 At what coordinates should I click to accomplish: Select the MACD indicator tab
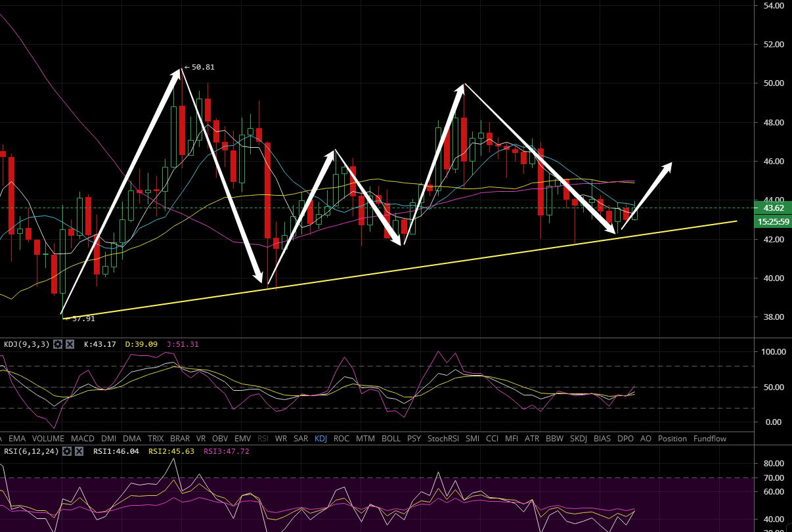tap(83, 438)
